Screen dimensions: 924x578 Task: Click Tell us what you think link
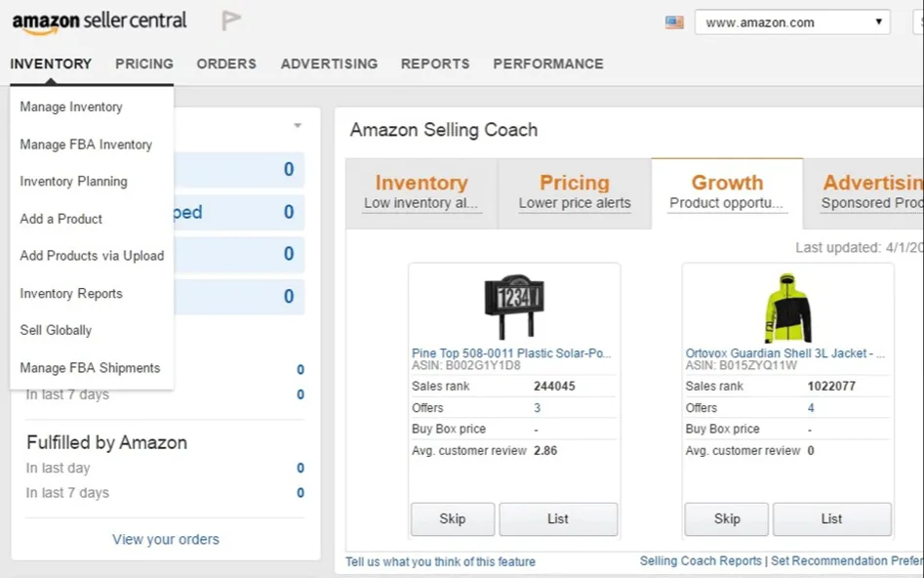pyautogui.click(x=440, y=561)
